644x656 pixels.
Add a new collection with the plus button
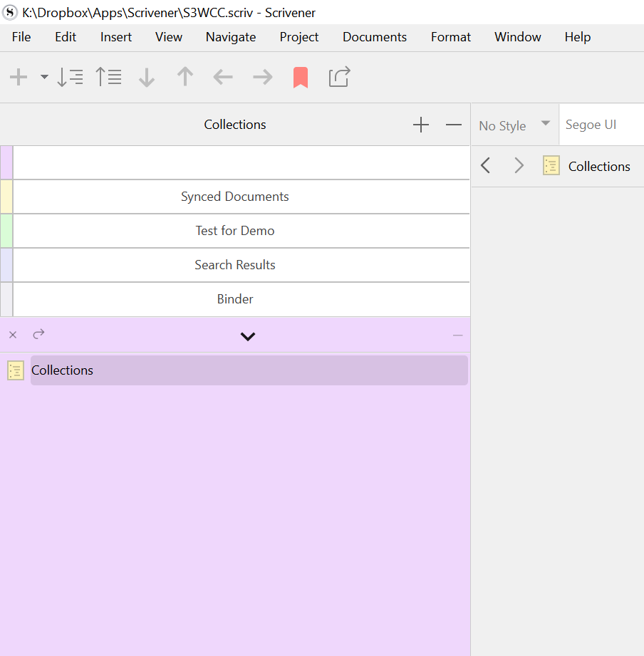click(421, 125)
